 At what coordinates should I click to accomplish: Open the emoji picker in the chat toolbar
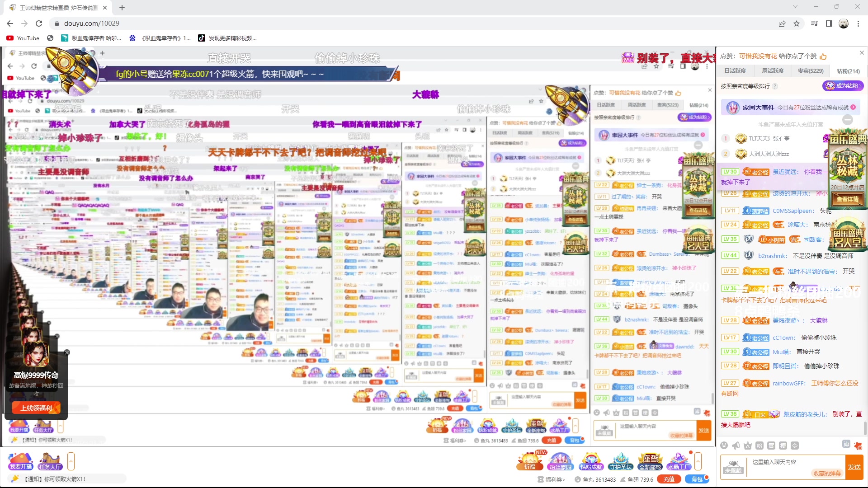tap(724, 446)
